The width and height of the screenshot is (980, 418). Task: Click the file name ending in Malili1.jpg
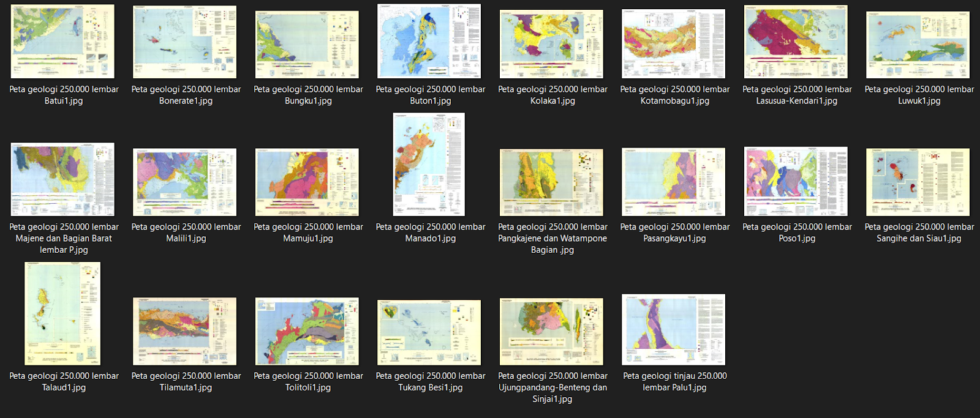pos(186,233)
